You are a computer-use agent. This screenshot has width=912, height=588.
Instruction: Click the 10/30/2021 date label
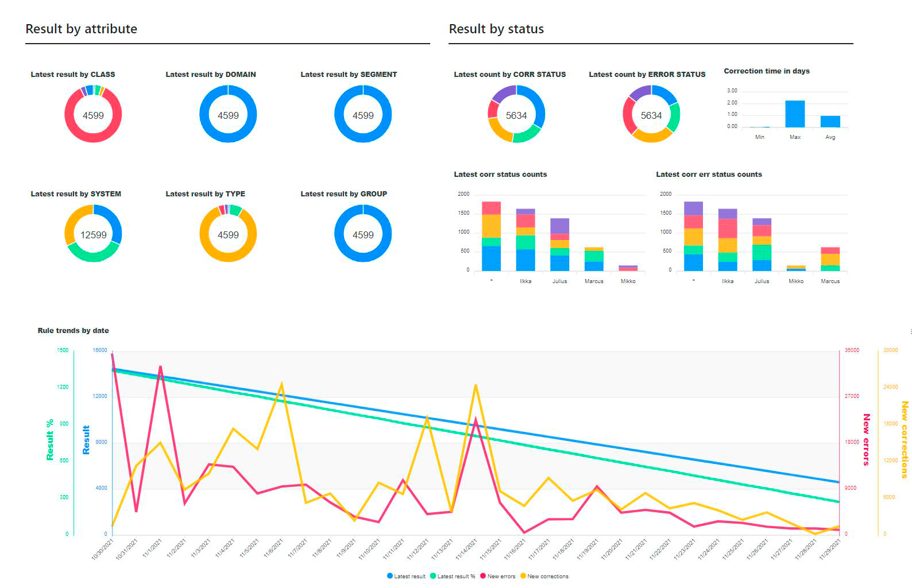coord(103,549)
